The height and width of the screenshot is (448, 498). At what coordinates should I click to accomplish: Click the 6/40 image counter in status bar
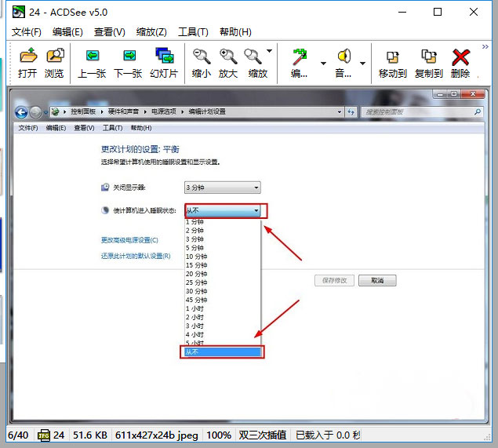[18, 435]
